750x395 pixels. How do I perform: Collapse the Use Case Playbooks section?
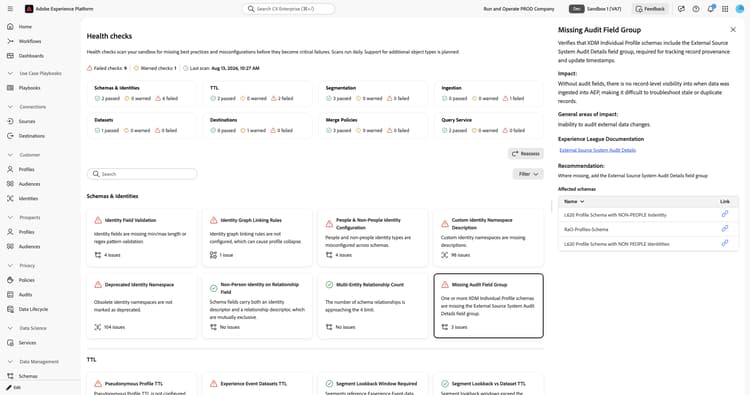click(10, 73)
